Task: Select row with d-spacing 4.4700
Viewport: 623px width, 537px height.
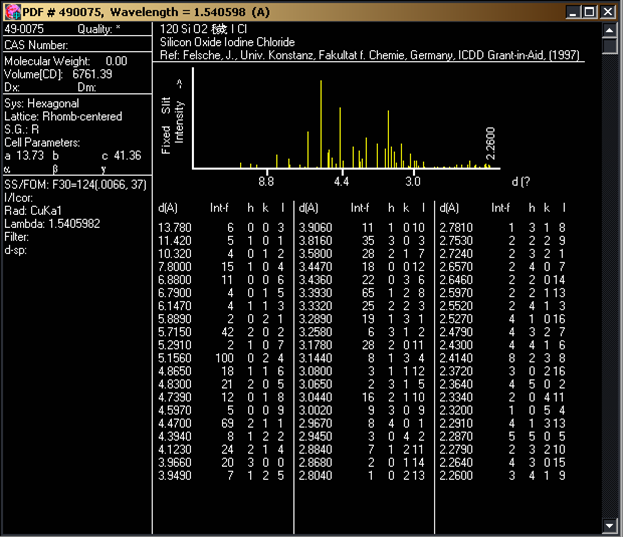Action: pyautogui.click(x=221, y=423)
